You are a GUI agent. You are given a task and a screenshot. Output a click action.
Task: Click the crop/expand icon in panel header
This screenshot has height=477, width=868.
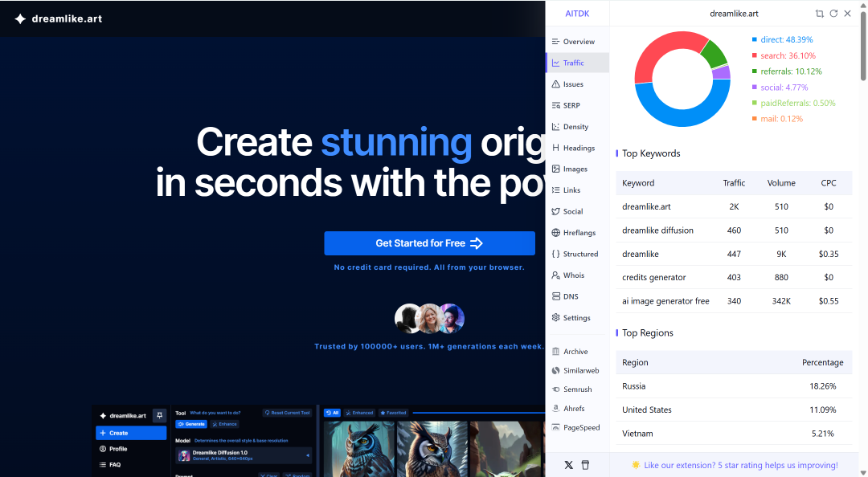pyautogui.click(x=820, y=14)
